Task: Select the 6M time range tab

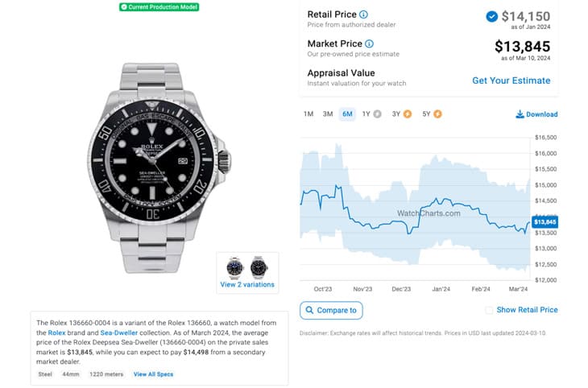Action: [347, 114]
